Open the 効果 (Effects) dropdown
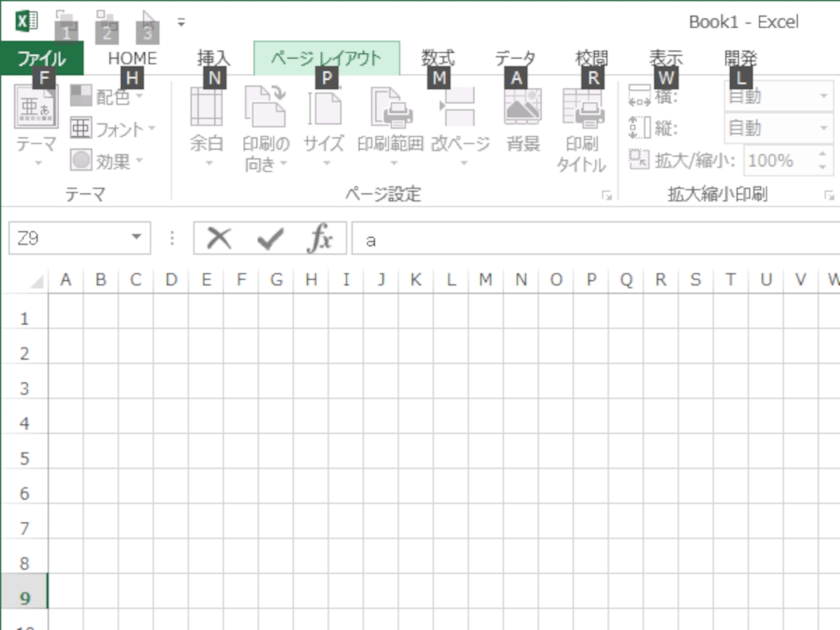The width and height of the screenshot is (840, 630). tap(106, 161)
